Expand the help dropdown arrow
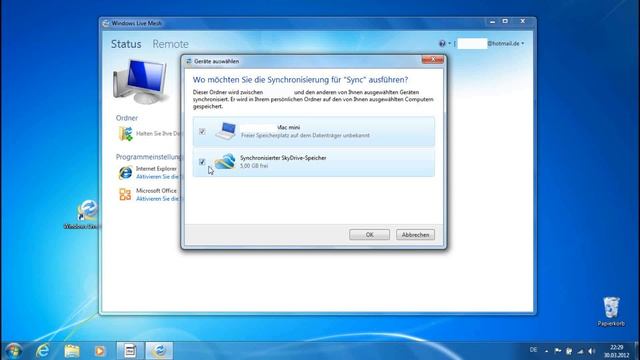This screenshot has height=360, width=640. [x=449, y=43]
